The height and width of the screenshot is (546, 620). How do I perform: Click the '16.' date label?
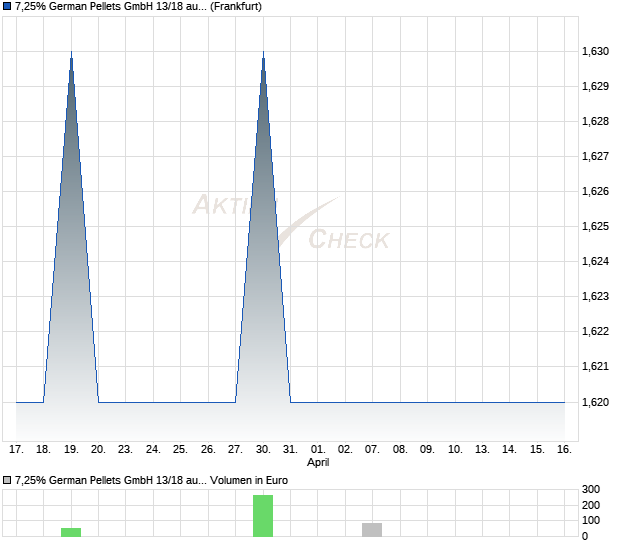(564, 450)
